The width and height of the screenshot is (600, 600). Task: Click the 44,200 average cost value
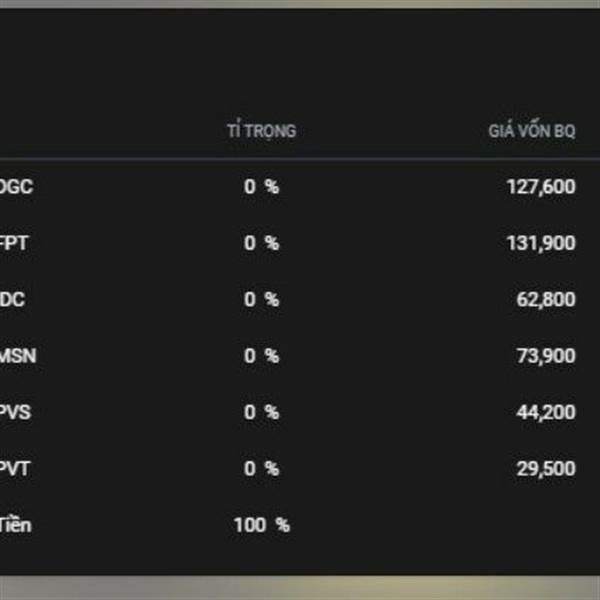(x=546, y=412)
